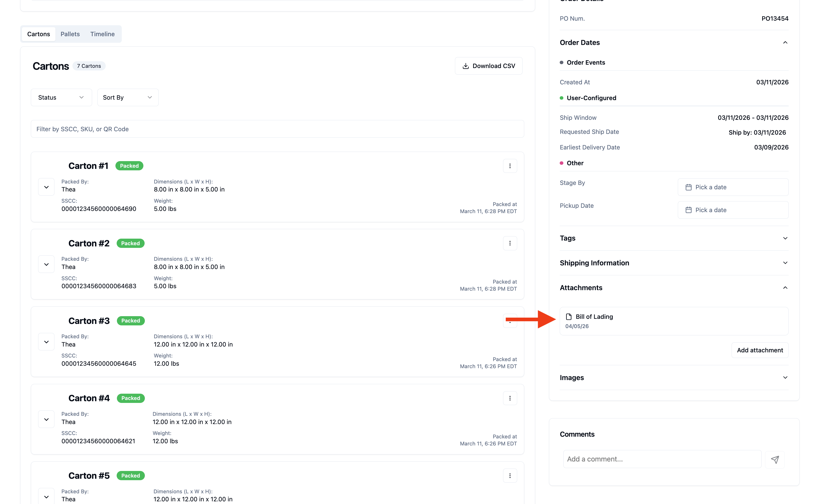Click Carton #2 Packed status badge

130,243
